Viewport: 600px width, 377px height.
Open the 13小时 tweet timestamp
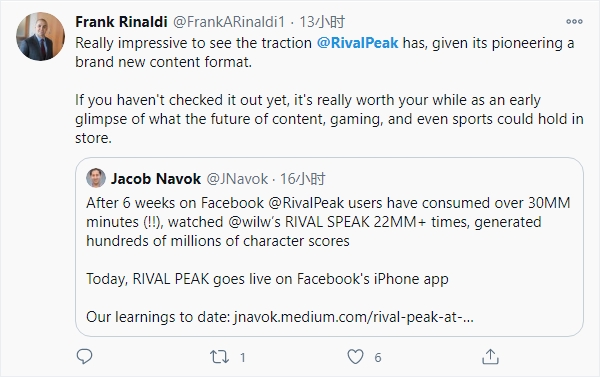[322, 22]
